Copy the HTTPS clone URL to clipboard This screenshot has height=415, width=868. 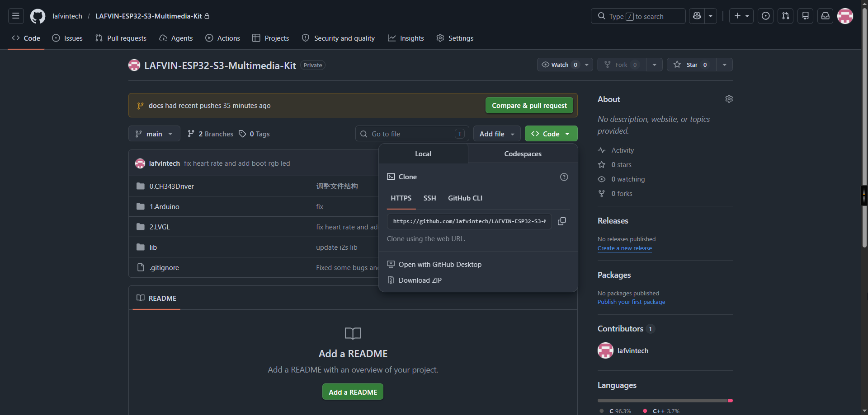pos(562,221)
